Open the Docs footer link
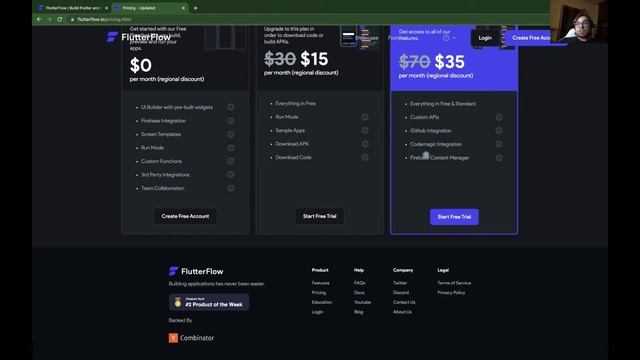Screen dimensions: 640x360 359,293
